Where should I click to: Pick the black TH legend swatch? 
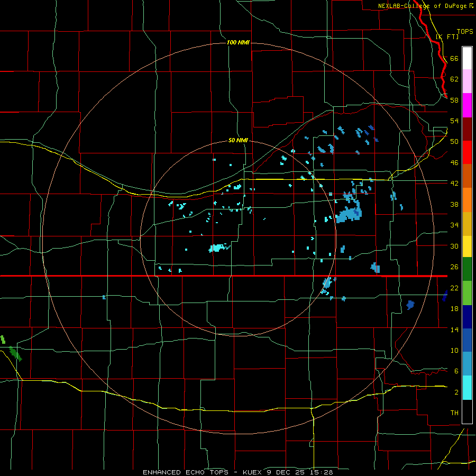467,411
